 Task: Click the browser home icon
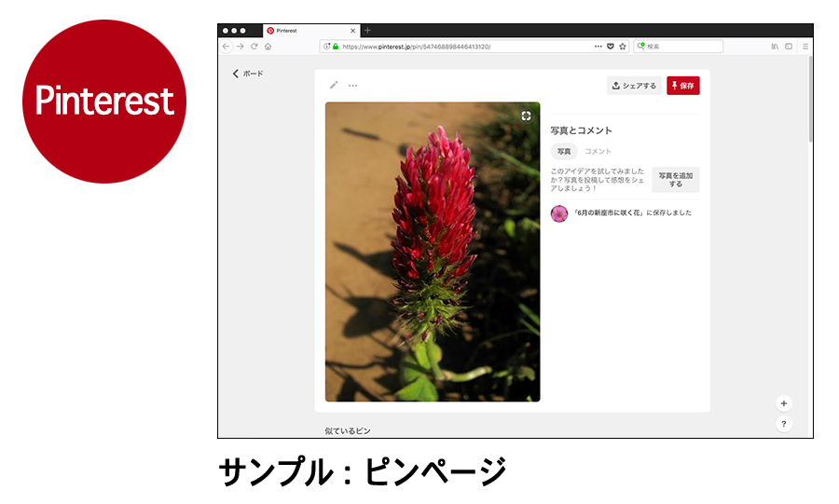pos(268,46)
